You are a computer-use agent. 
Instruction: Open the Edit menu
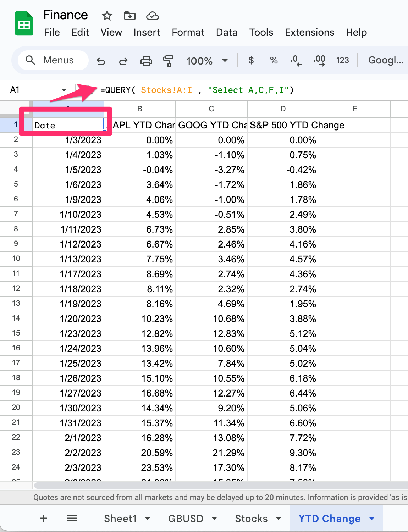click(80, 32)
